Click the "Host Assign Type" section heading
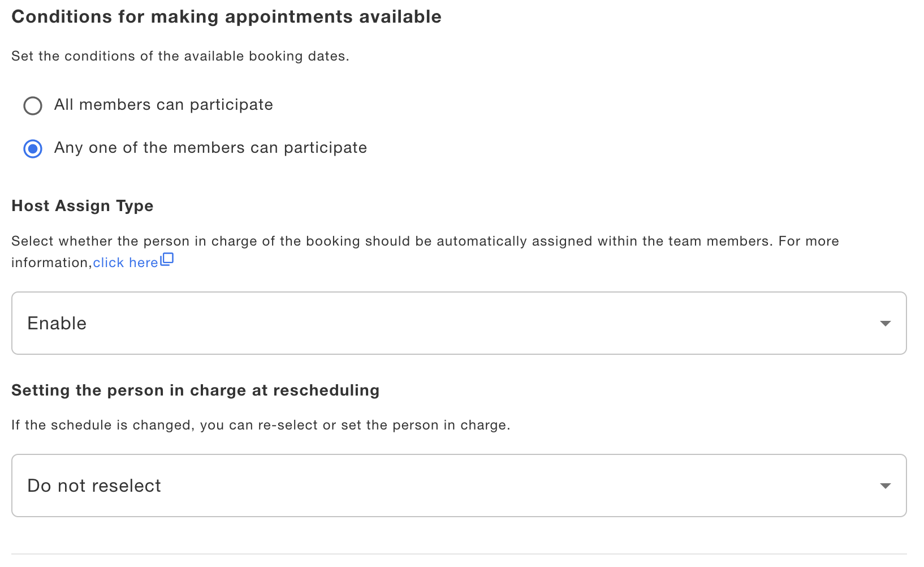Image resolution: width=924 pixels, height=567 pixels. click(83, 205)
